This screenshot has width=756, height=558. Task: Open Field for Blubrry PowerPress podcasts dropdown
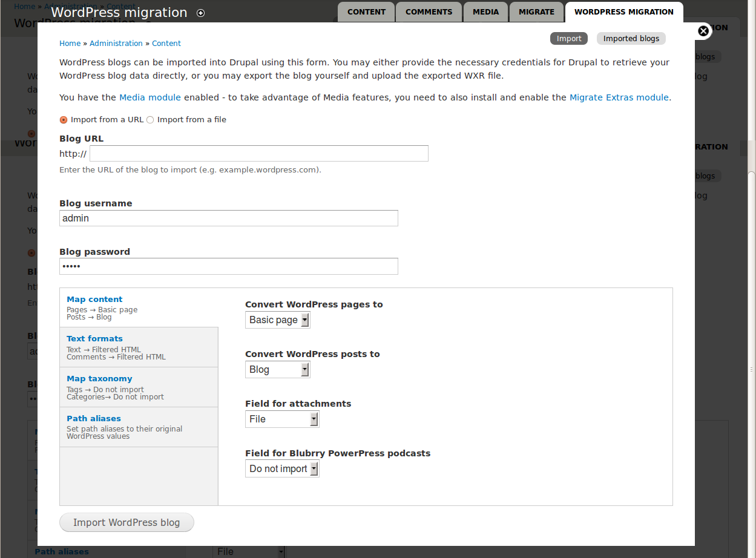coord(282,468)
